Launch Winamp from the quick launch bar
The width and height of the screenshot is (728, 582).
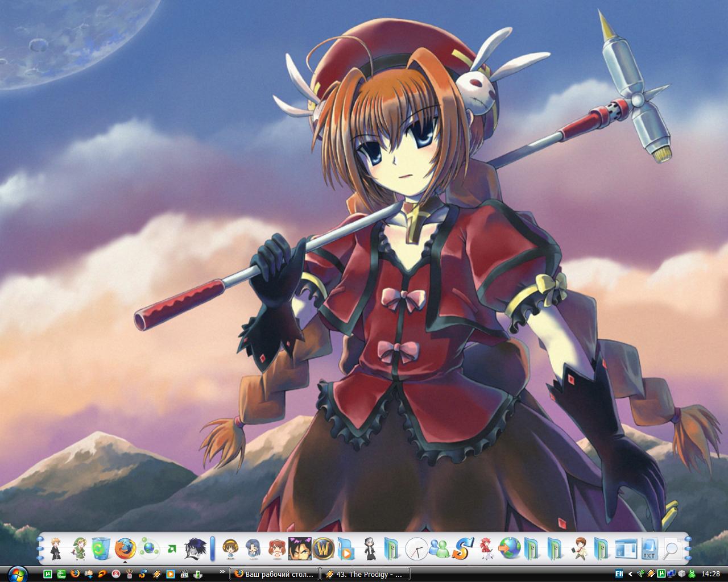[156, 574]
